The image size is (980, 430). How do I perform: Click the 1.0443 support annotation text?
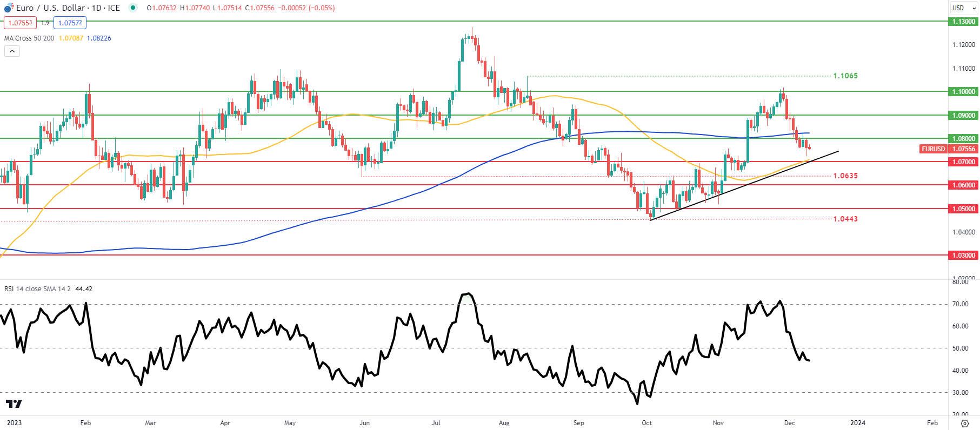(x=845, y=219)
